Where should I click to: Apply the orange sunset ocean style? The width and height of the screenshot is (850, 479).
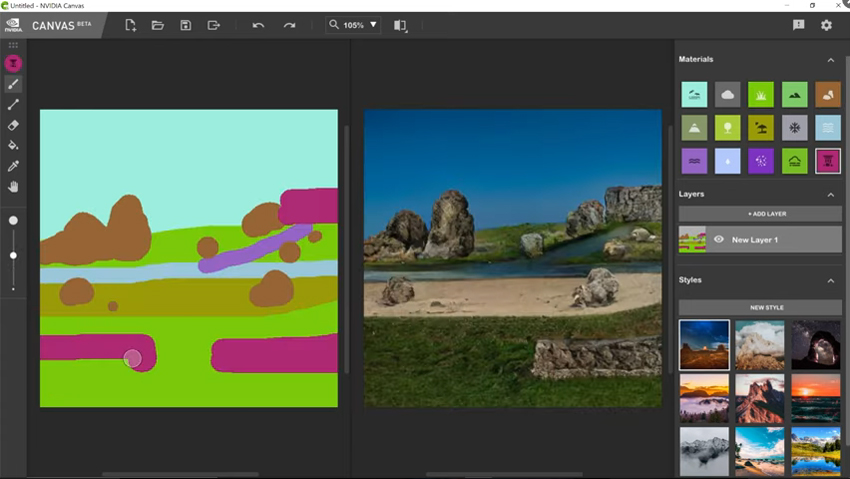tap(816, 398)
